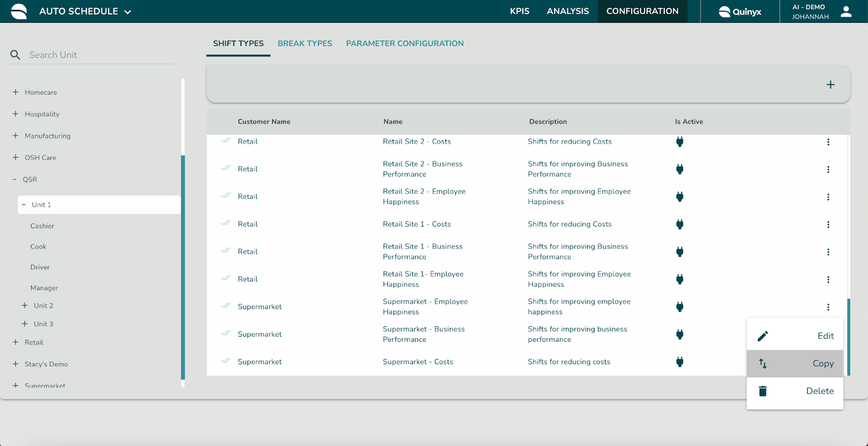
Task: Click the search magnifier icon
Action: click(15, 55)
